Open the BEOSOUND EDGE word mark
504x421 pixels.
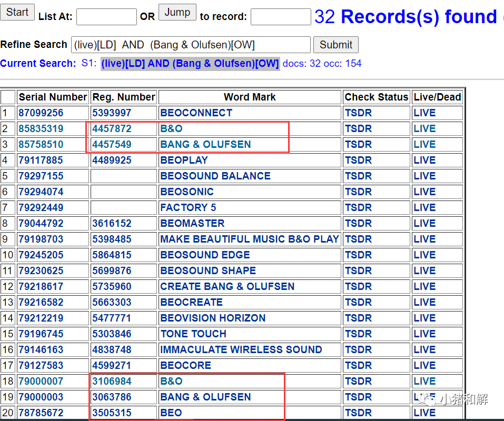click(205, 255)
